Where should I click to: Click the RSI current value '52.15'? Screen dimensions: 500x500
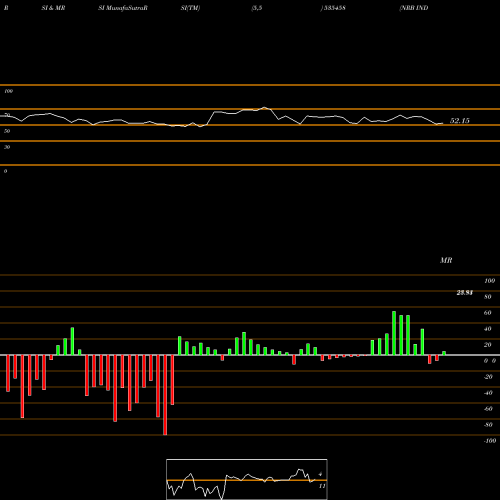pos(460,121)
